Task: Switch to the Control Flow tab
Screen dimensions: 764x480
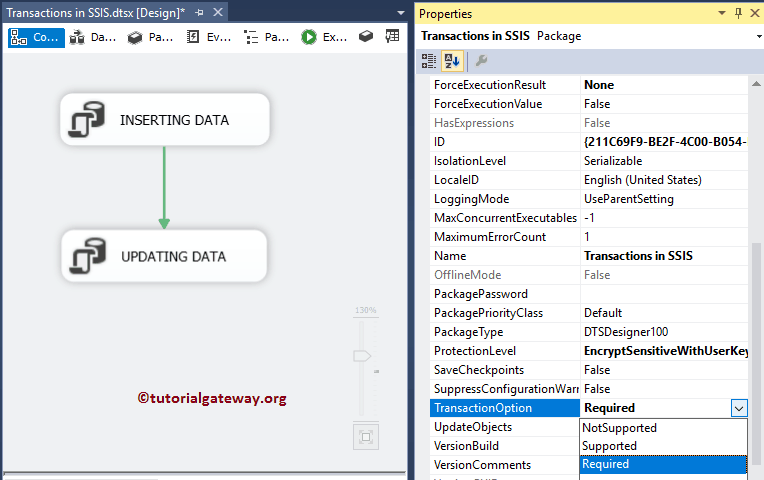Action: point(36,37)
